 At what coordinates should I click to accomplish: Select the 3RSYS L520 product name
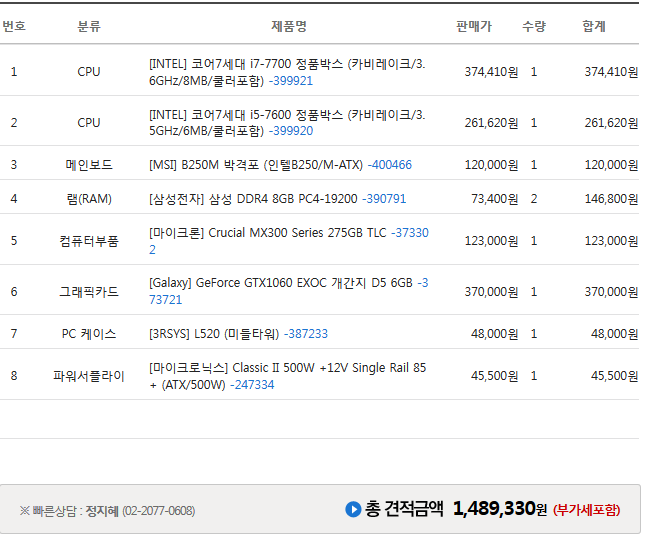point(214,334)
